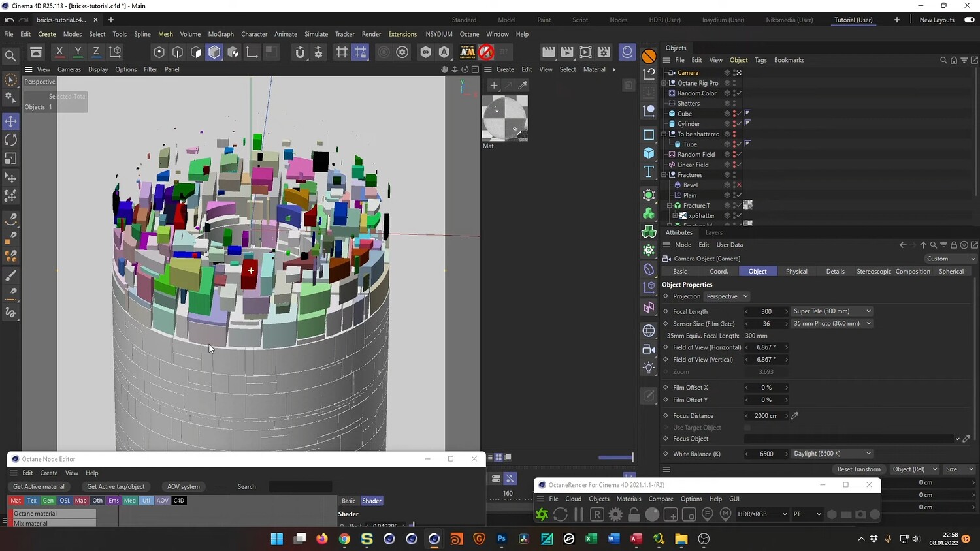Toggle the Use Target Object checkbox
The image size is (980, 551).
tap(747, 428)
